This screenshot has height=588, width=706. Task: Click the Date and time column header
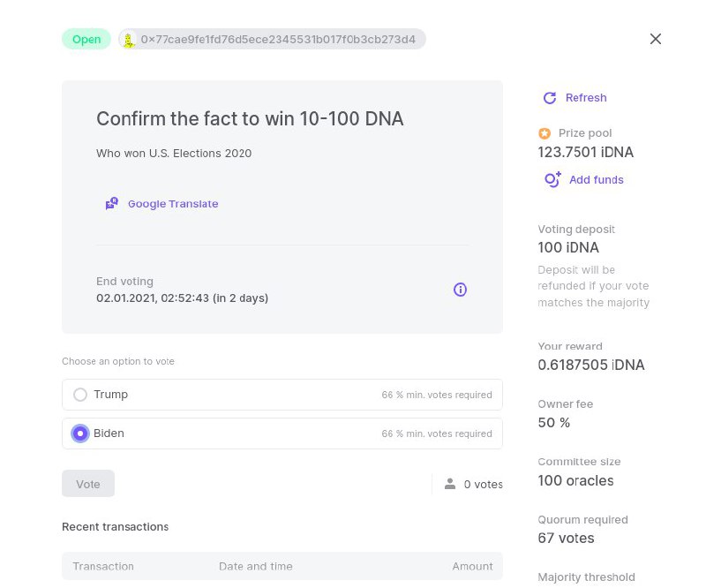click(255, 567)
